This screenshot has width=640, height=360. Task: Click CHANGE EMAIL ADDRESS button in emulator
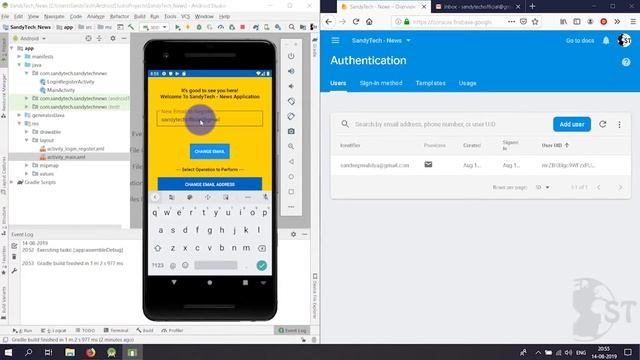[210, 184]
